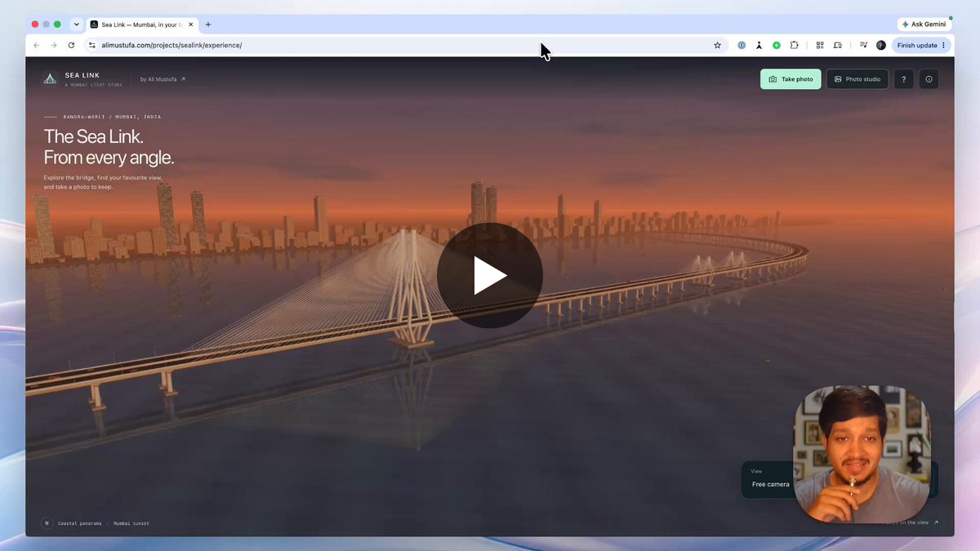This screenshot has height=551, width=980.
Task: Click the N compass indicator
Action: tap(47, 523)
